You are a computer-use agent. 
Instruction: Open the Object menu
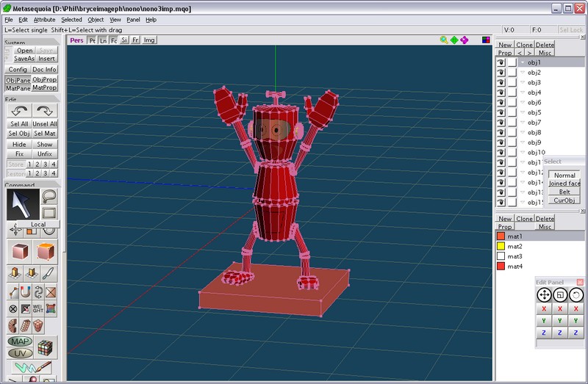[x=96, y=20]
